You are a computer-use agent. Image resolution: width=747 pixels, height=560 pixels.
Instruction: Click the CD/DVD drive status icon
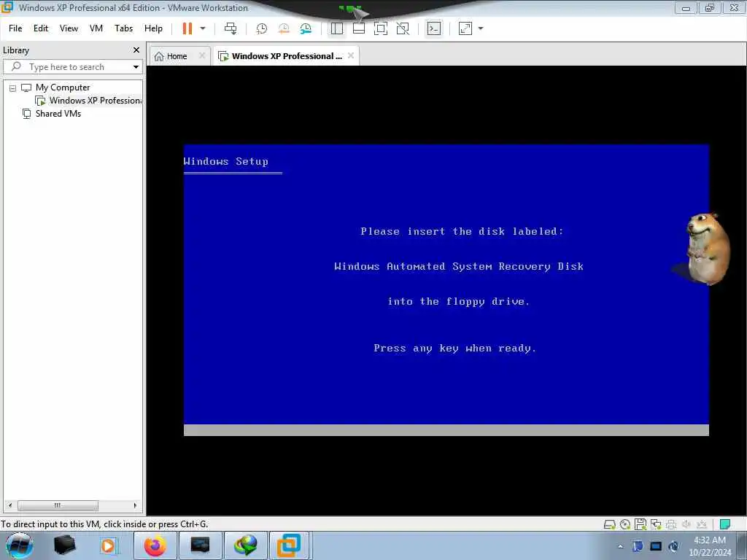(x=625, y=525)
